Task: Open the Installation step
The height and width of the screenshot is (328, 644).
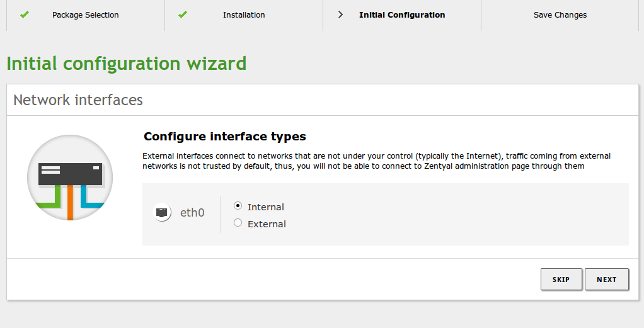Action: (244, 14)
